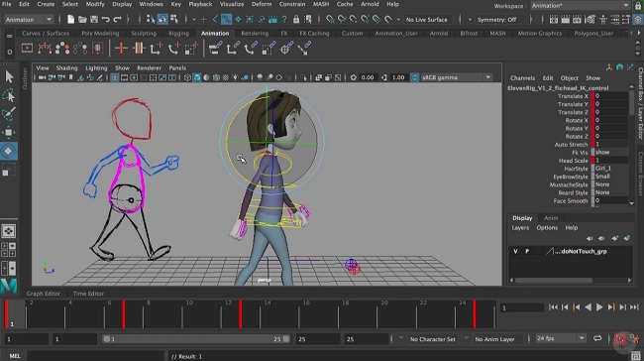Click the four-view layout icon
This screenshot has width=644, height=361.
[x=9, y=250]
